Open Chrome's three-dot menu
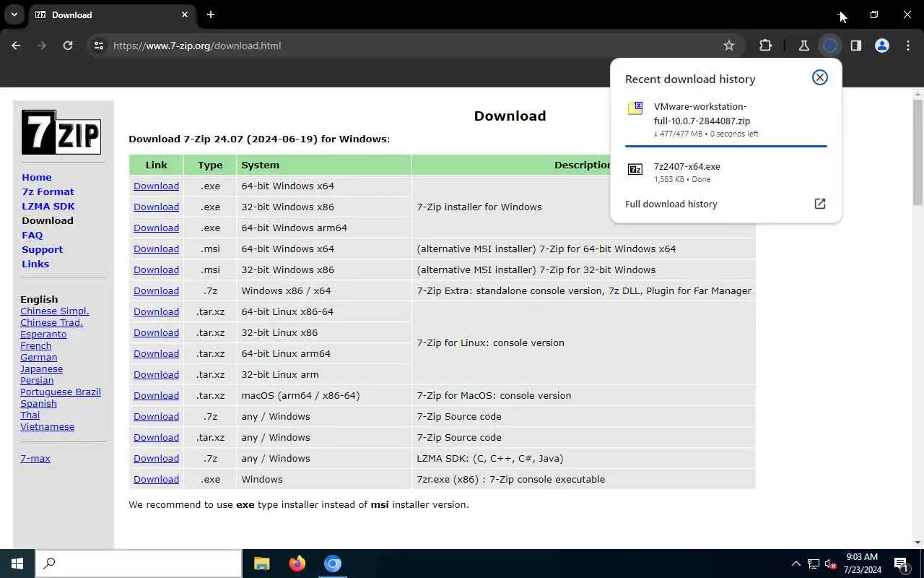 click(x=907, y=46)
